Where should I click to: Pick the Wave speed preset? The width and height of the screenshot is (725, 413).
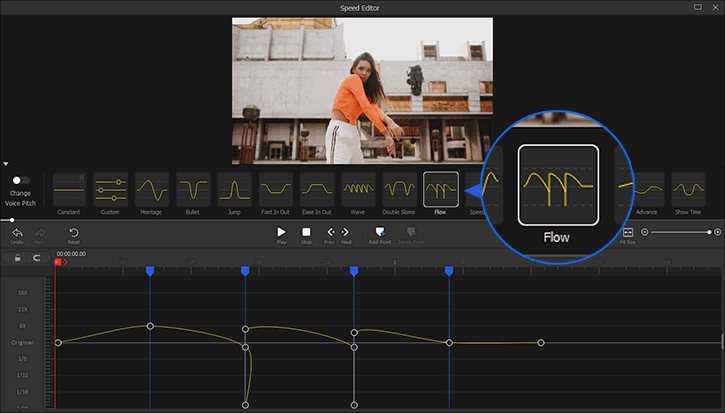[x=358, y=190]
